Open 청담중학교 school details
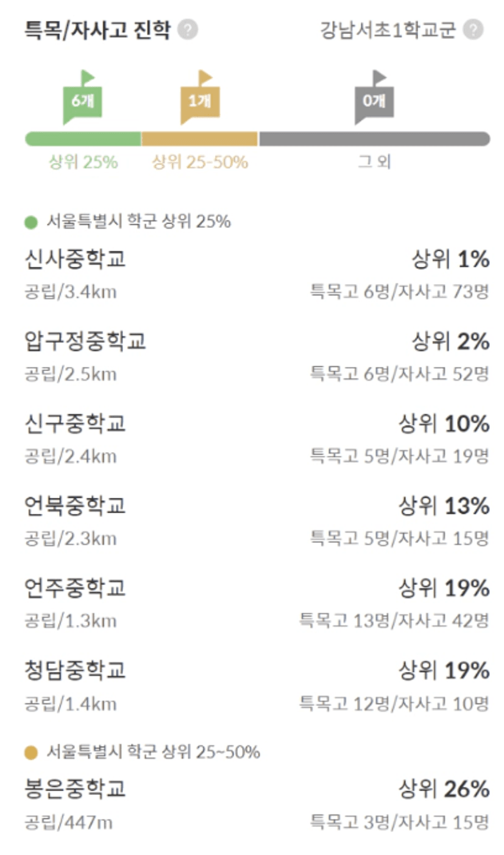The width and height of the screenshot is (504, 855). coord(75,670)
